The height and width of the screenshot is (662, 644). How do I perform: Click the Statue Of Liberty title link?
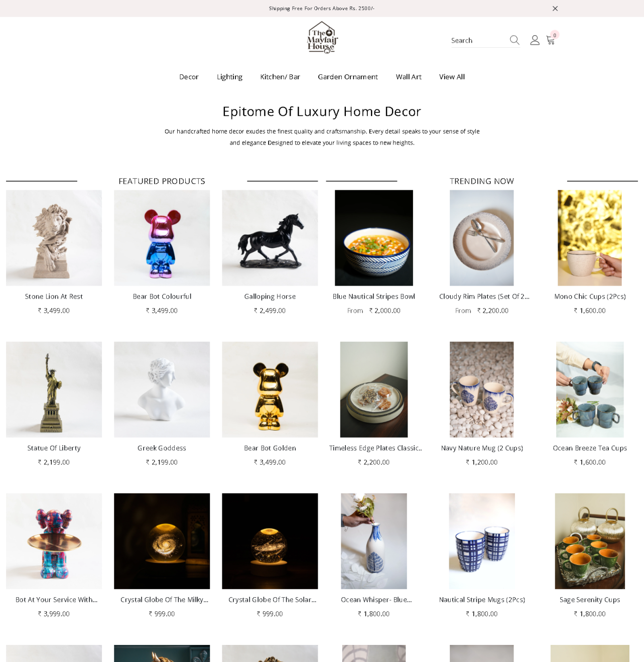54,448
